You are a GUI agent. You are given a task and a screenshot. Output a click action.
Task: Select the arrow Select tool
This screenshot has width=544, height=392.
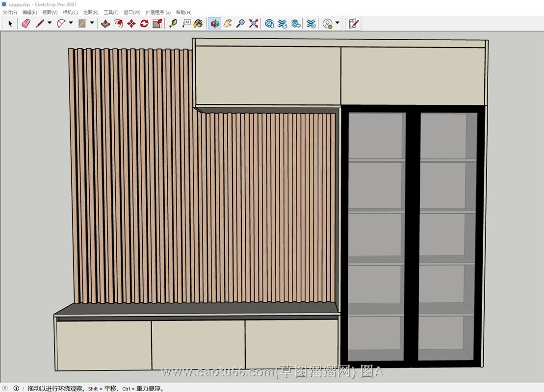(x=10, y=23)
